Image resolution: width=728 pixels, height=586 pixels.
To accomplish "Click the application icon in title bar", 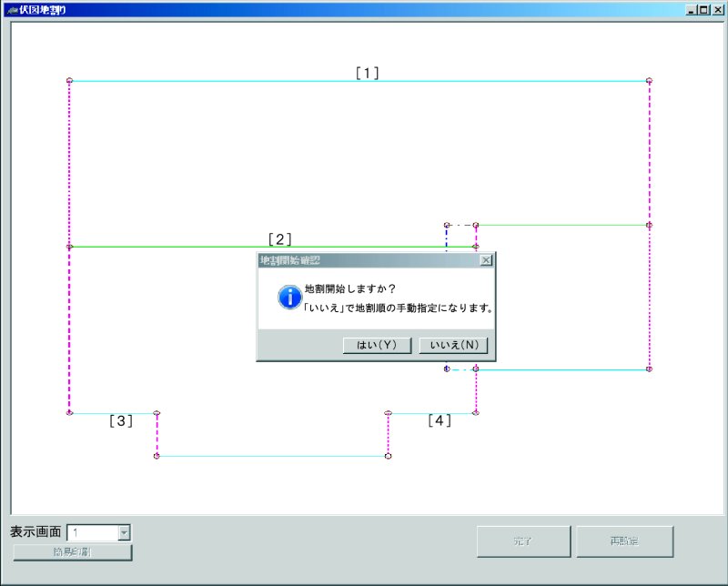I will pos(11,9).
